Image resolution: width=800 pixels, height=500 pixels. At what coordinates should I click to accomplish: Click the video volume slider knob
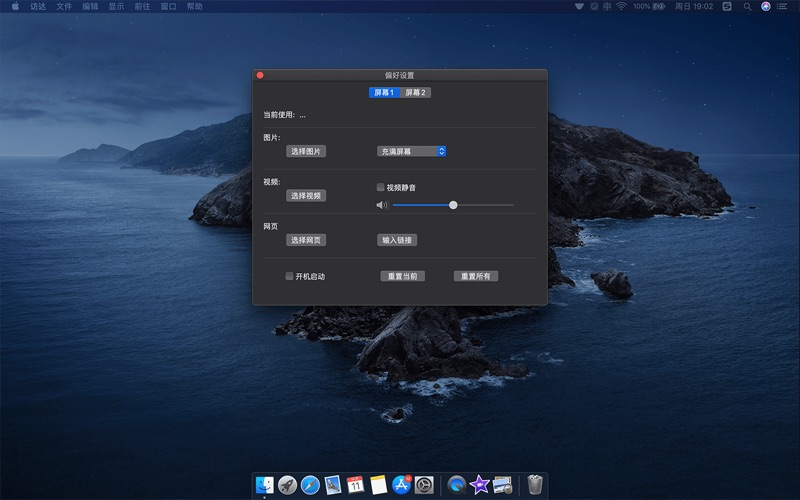(x=453, y=205)
